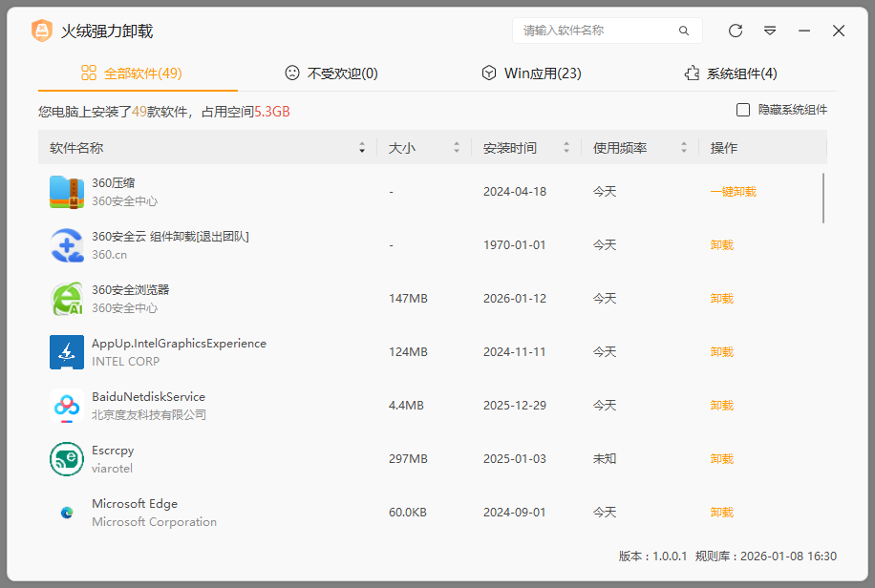The image size is (875, 588).
Task: Select the 360压缩 name text
Action: click(x=114, y=183)
